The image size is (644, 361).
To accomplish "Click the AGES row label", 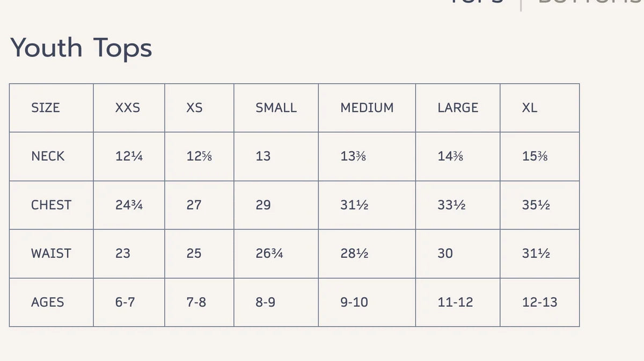I will [47, 302].
